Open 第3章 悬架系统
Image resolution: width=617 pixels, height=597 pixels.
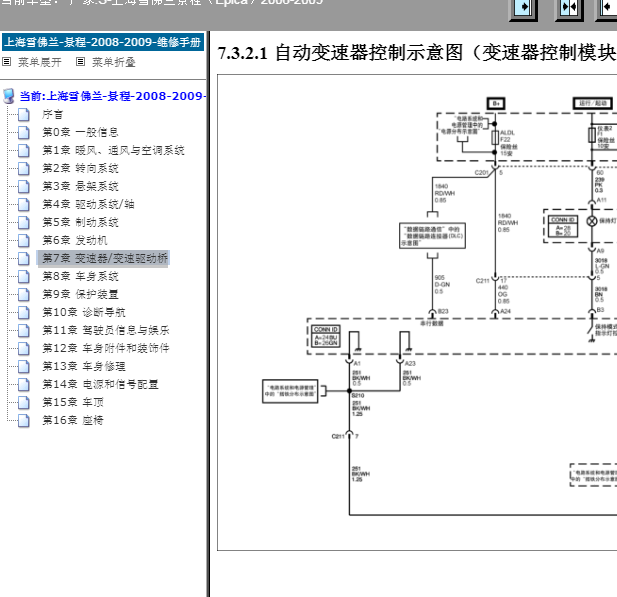[x=81, y=186]
